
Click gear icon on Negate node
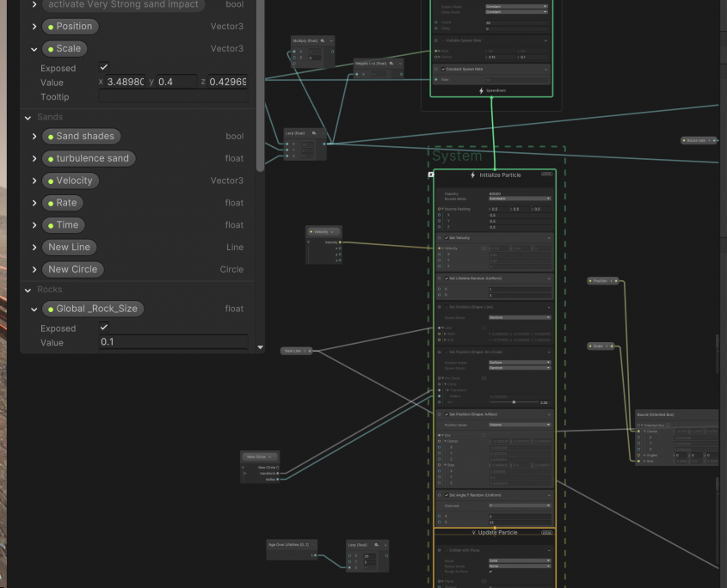point(391,63)
